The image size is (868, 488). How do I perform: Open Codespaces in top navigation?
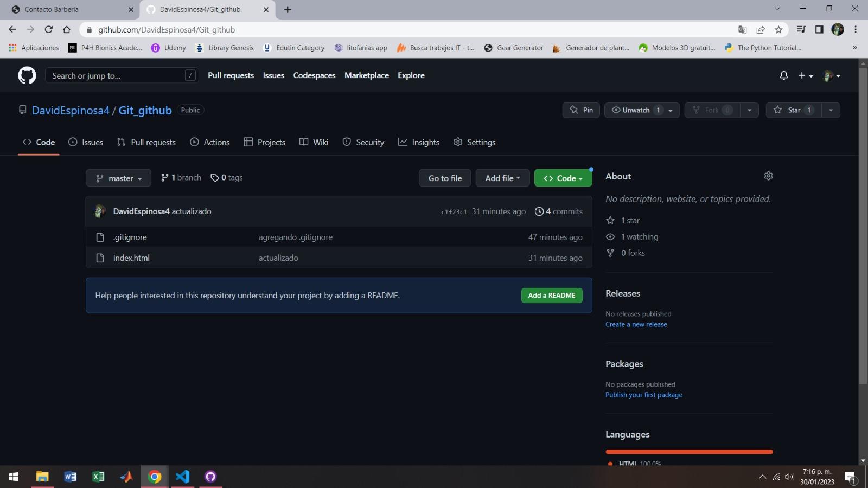(x=314, y=75)
